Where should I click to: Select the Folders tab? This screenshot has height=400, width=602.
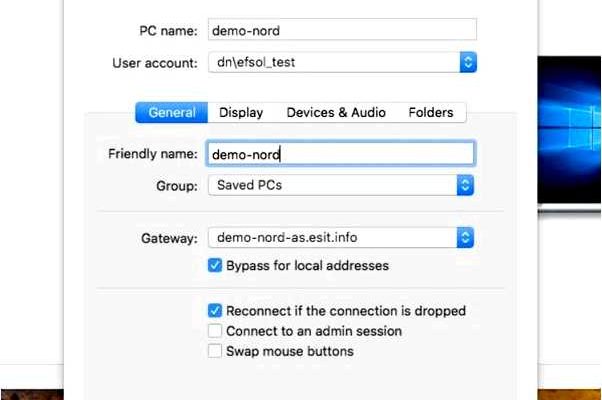click(431, 112)
